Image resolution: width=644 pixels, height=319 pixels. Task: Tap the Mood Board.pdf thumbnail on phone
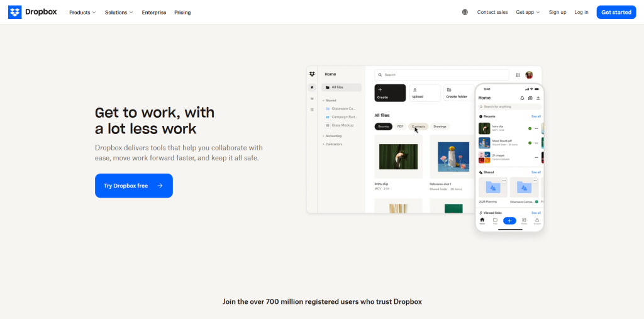pyautogui.click(x=484, y=143)
